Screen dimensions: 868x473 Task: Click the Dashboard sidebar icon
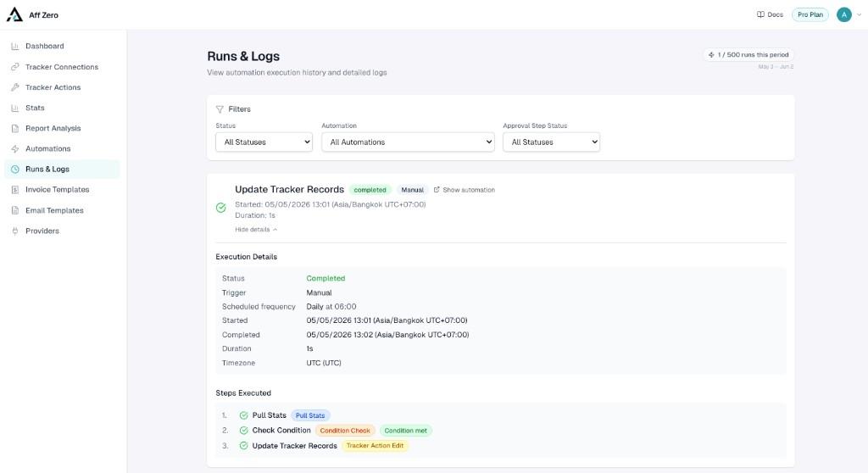pos(15,46)
